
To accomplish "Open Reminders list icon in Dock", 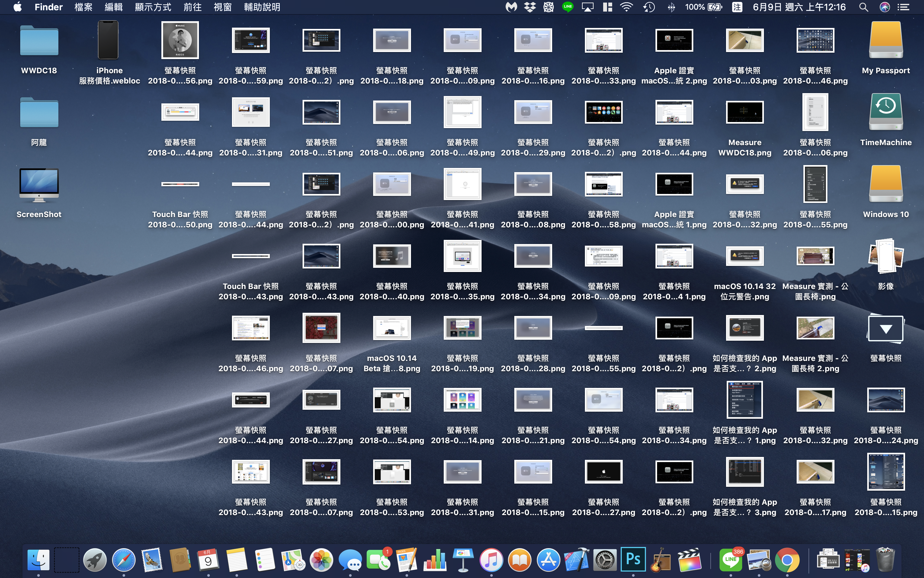I will 265,560.
